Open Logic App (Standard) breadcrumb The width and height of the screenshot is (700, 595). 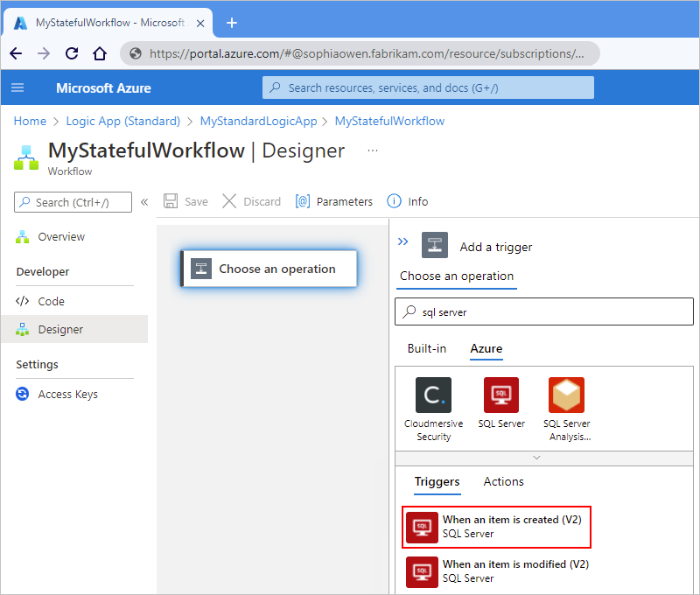click(x=123, y=121)
